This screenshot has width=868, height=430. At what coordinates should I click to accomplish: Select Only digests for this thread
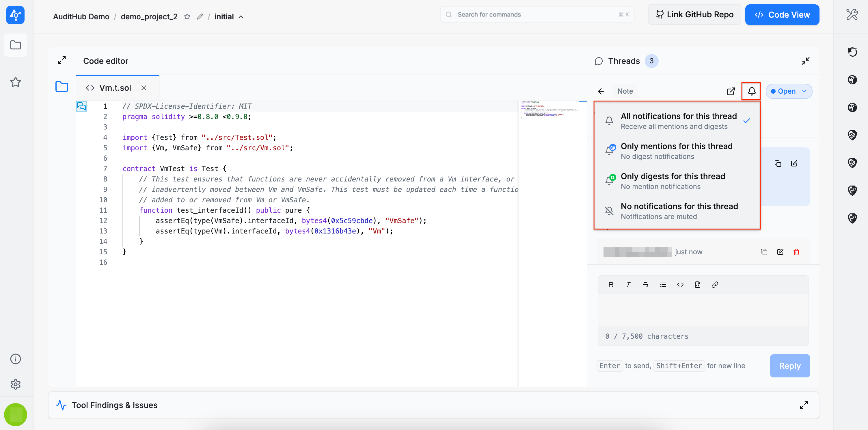pyautogui.click(x=673, y=181)
